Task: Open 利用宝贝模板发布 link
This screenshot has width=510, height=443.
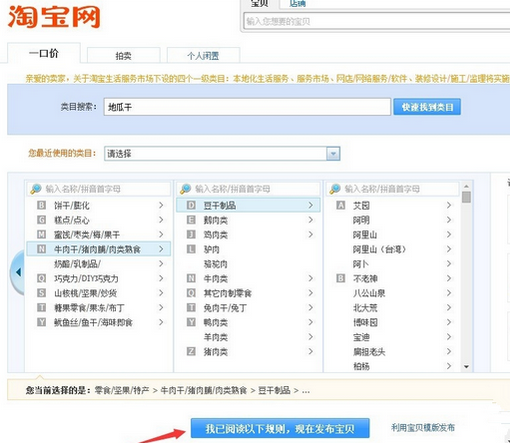Action: tap(423, 428)
